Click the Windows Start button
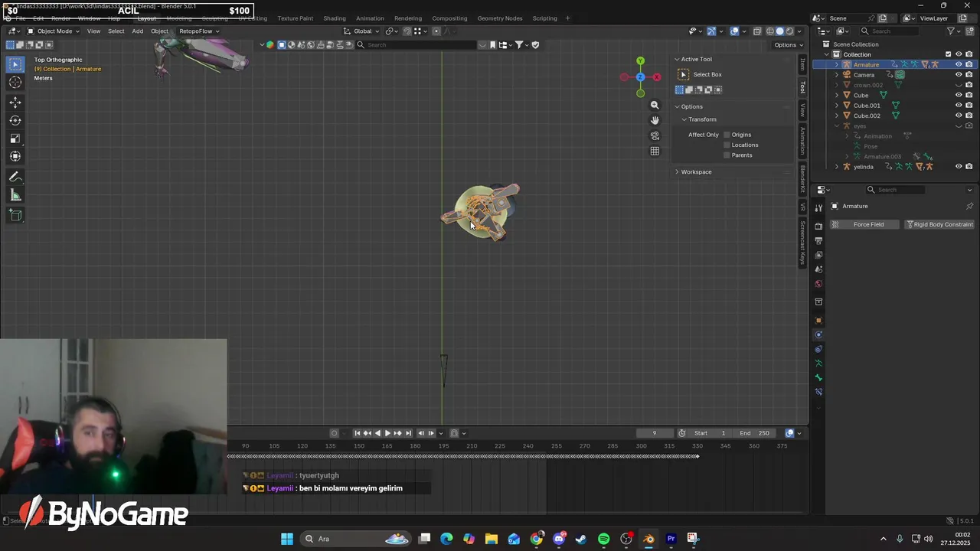Image resolution: width=980 pixels, height=551 pixels. click(287, 539)
